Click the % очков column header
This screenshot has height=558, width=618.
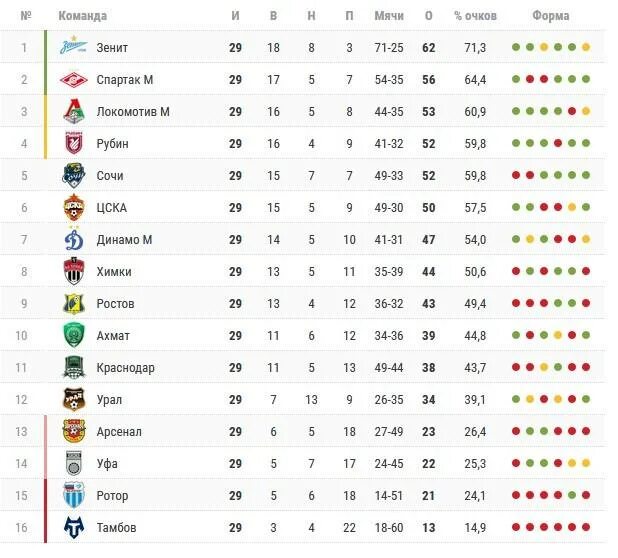pos(475,16)
